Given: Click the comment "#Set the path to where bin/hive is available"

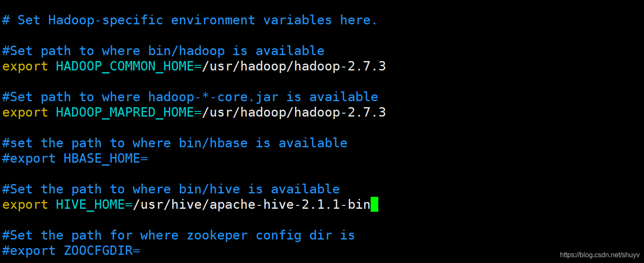Looking at the screenshot, I should pos(171,189).
